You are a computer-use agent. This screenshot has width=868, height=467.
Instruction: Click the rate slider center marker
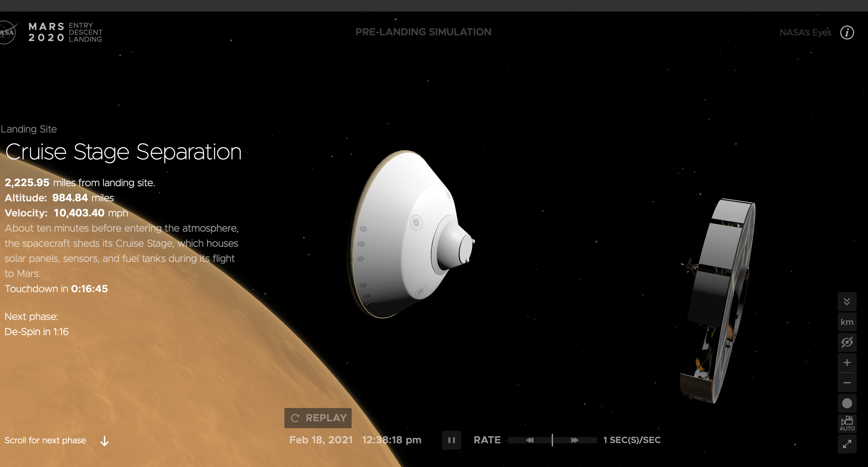552,440
